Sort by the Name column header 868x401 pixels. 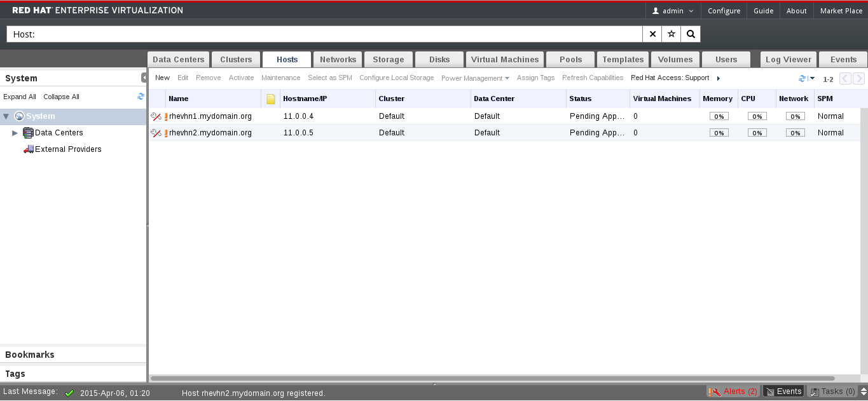click(x=213, y=99)
